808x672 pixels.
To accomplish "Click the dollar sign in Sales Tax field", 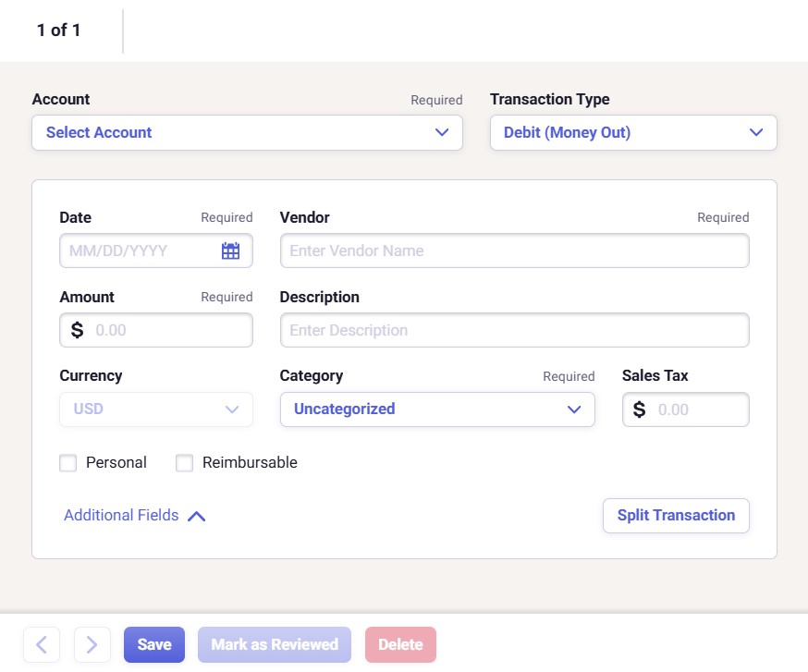I will tap(639, 409).
